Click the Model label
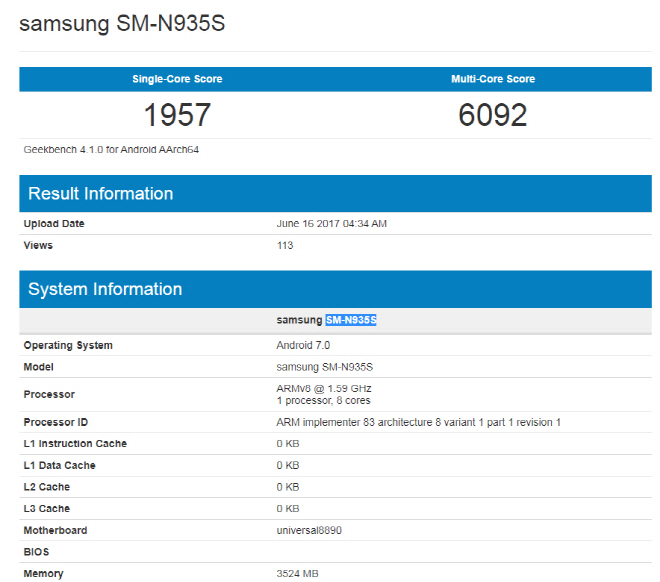 39,367
